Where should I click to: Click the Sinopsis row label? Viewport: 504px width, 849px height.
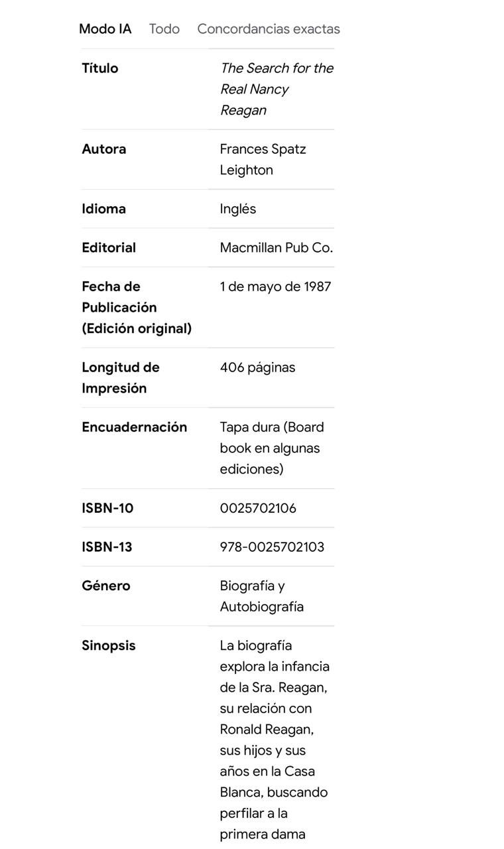point(108,645)
